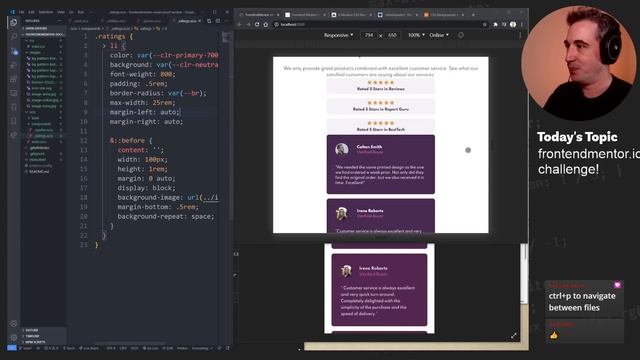Go to browser home page
This screenshot has height=360, width=640.
(266, 24)
